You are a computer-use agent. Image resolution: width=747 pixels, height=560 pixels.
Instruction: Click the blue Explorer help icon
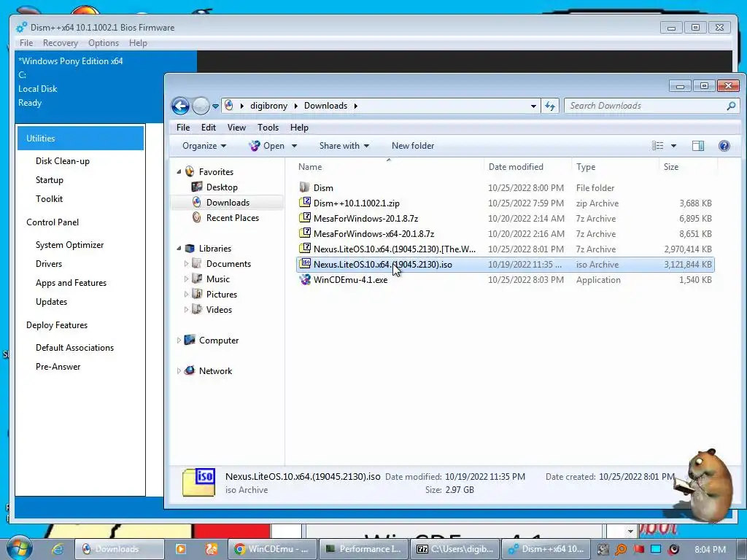tap(724, 146)
